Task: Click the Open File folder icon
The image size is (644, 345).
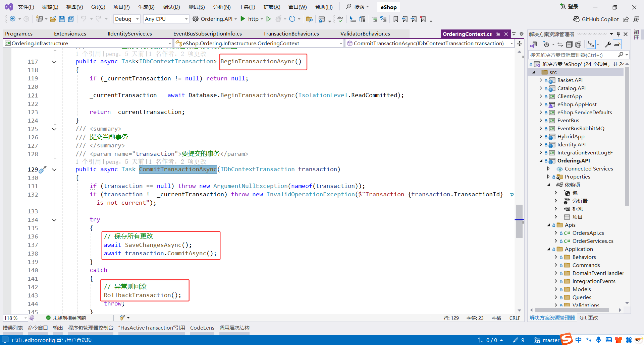Action: point(53,19)
